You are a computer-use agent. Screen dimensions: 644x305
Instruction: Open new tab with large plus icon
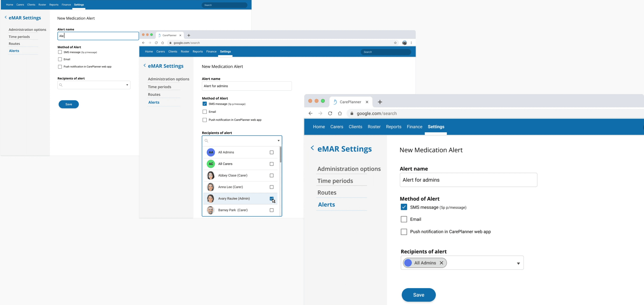380,102
